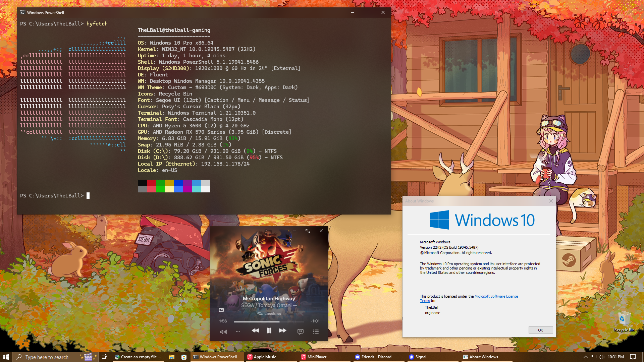The width and height of the screenshot is (644, 362).
Task: Open Task View from taskbar
Action: click(x=105, y=357)
